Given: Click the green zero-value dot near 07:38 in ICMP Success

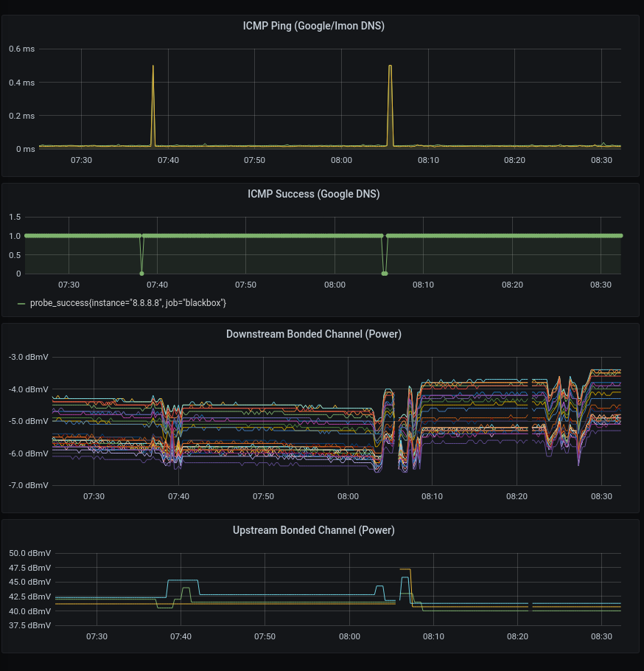Looking at the screenshot, I should pyautogui.click(x=142, y=274).
